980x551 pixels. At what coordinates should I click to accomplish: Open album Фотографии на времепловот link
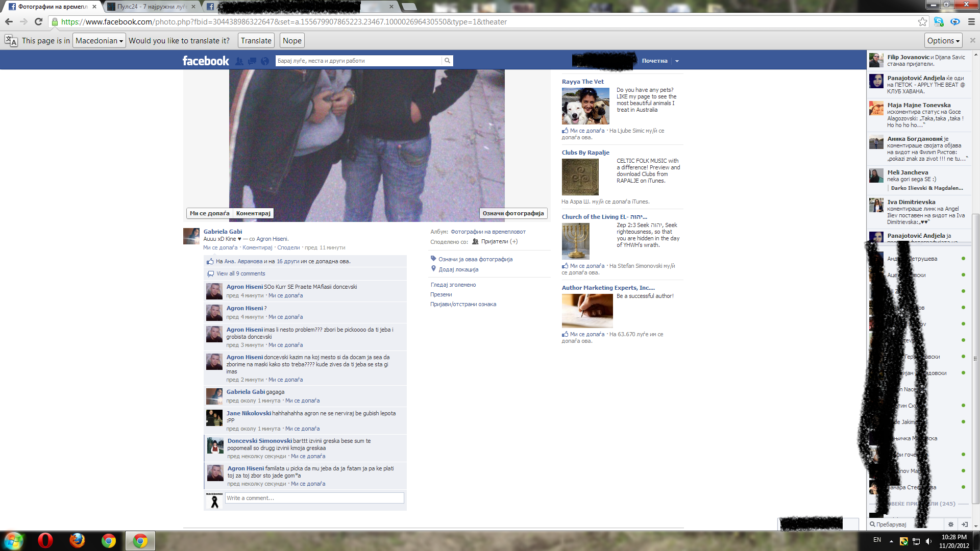488,232
